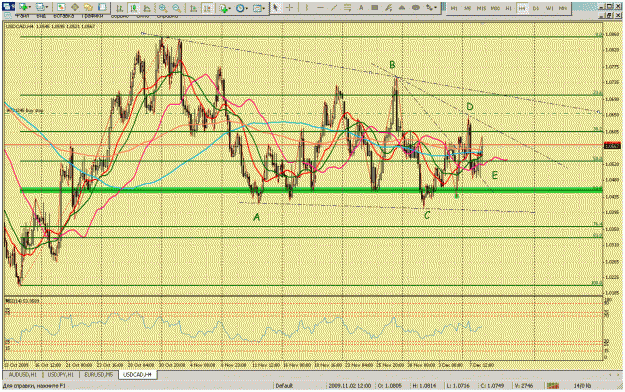The width and height of the screenshot is (625, 392).
Task: Select the text 'A' annotation tool
Action: [361, 8]
